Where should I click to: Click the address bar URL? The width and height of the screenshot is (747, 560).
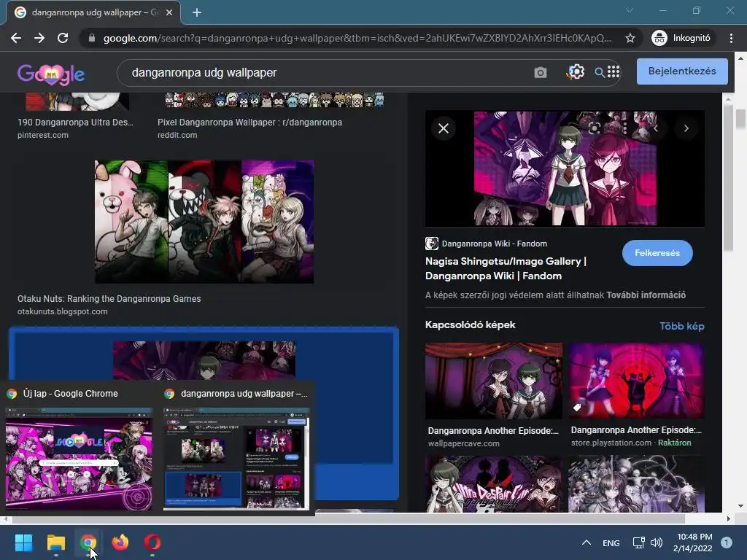point(357,38)
